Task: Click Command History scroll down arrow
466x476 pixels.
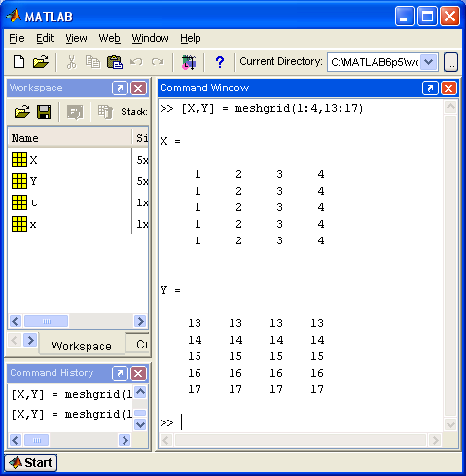Action: (140, 424)
